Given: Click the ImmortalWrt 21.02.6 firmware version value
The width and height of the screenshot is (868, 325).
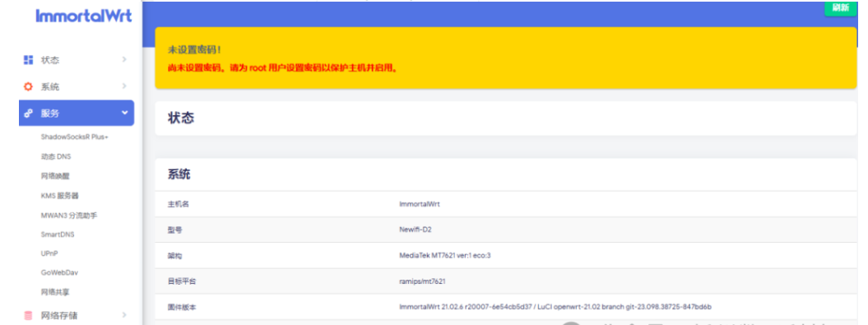Looking at the screenshot, I should point(555,307).
